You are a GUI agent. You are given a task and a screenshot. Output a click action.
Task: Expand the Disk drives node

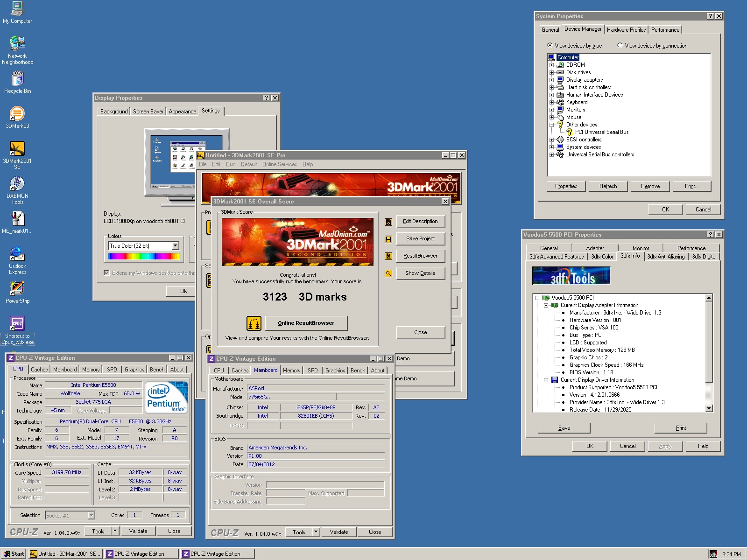click(x=552, y=73)
